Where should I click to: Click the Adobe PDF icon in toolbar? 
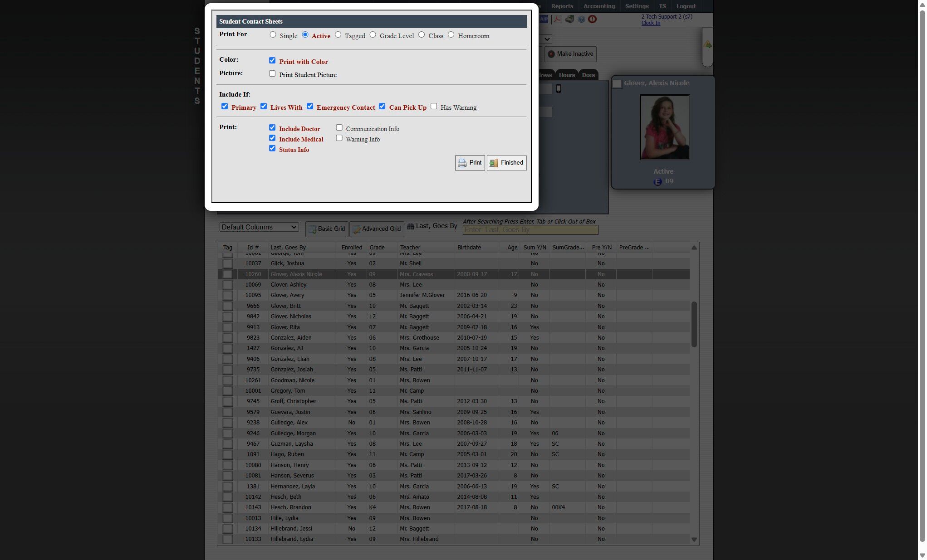pos(557,19)
